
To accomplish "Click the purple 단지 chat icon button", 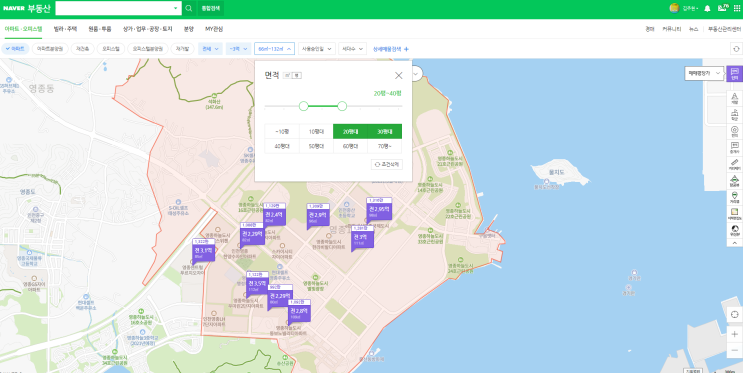I will [734, 73].
